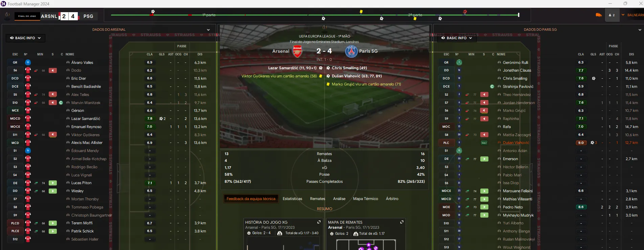Select the Feedback da equipa técnica button
This screenshot has height=250, width=644.
click(x=251, y=199)
